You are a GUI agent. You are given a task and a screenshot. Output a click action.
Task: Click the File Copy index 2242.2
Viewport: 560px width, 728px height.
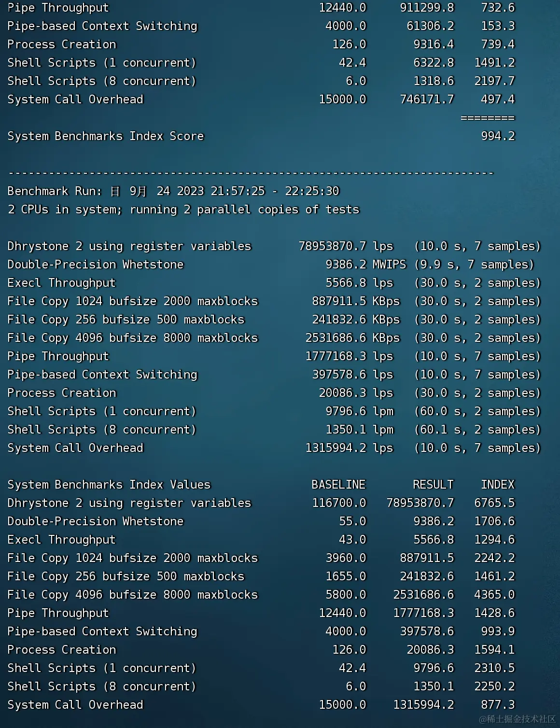coord(494,558)
